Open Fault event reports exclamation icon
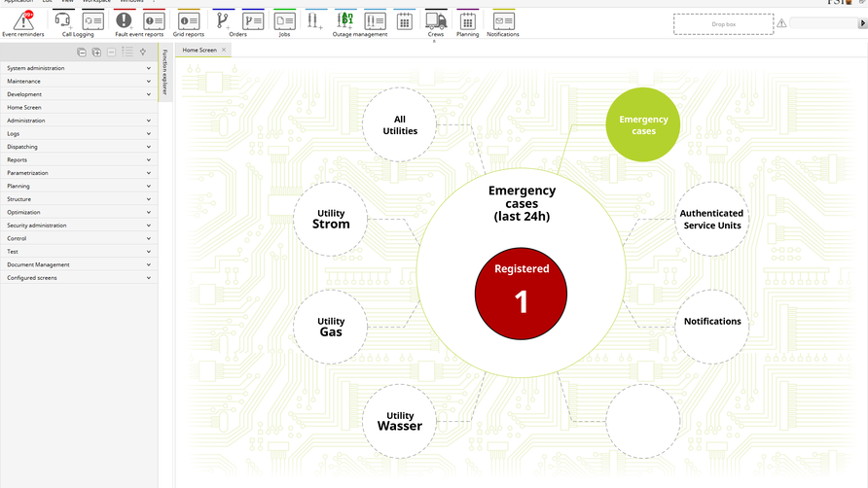 click(124, 20)
